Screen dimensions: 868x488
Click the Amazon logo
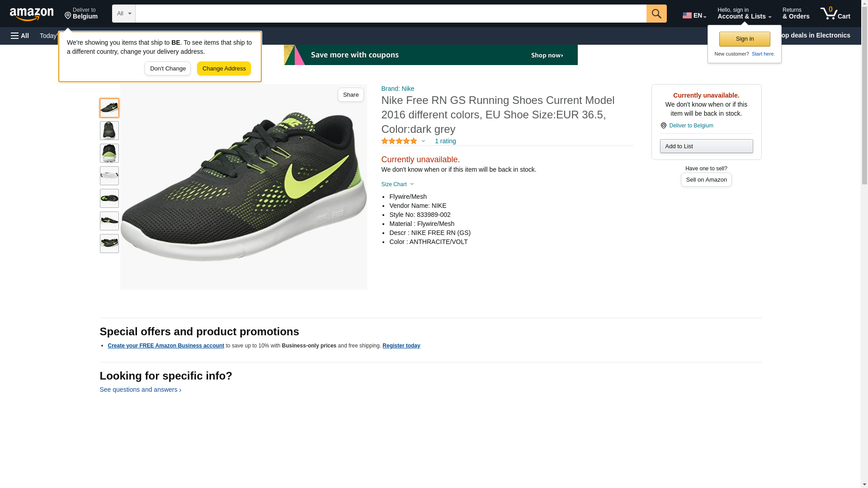[x=32, y=14]
